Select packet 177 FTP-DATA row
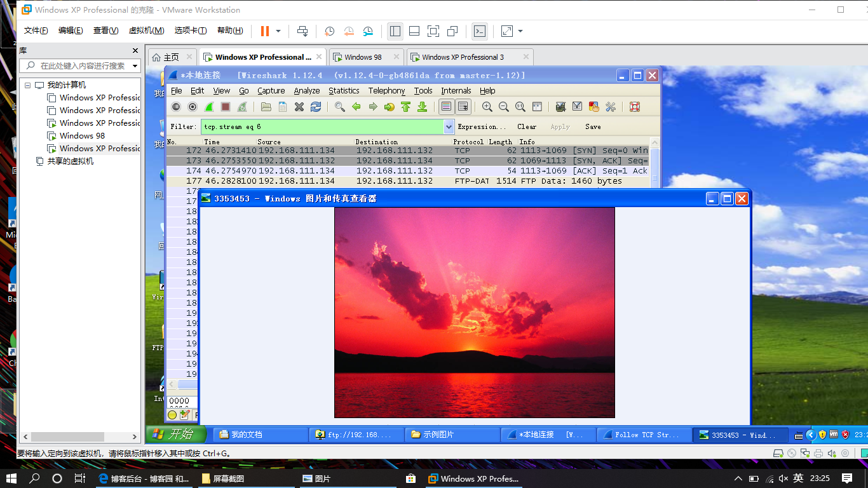The image size is (868, 488). (x=408, y=181)
